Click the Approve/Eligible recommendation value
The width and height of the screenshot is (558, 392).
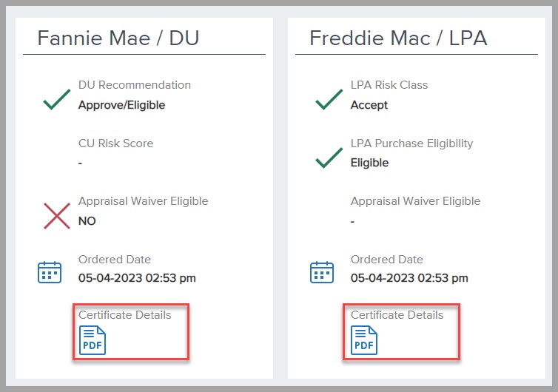[121, 105]
